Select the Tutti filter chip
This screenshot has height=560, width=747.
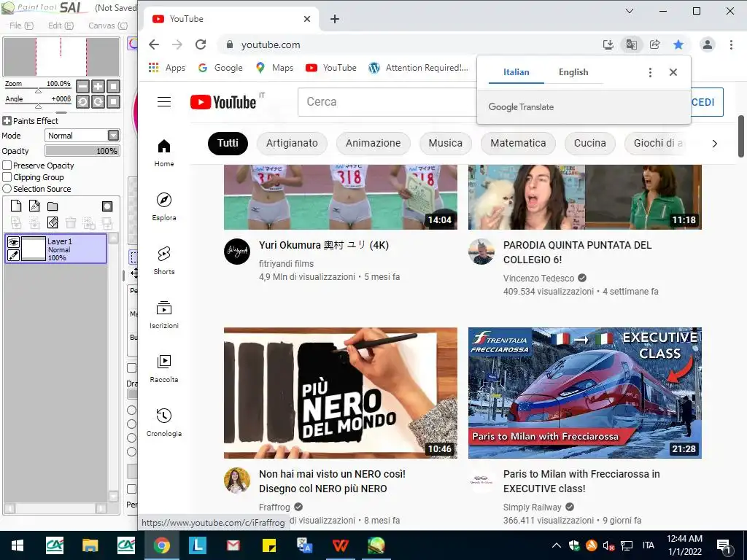[x=228, y=144]
